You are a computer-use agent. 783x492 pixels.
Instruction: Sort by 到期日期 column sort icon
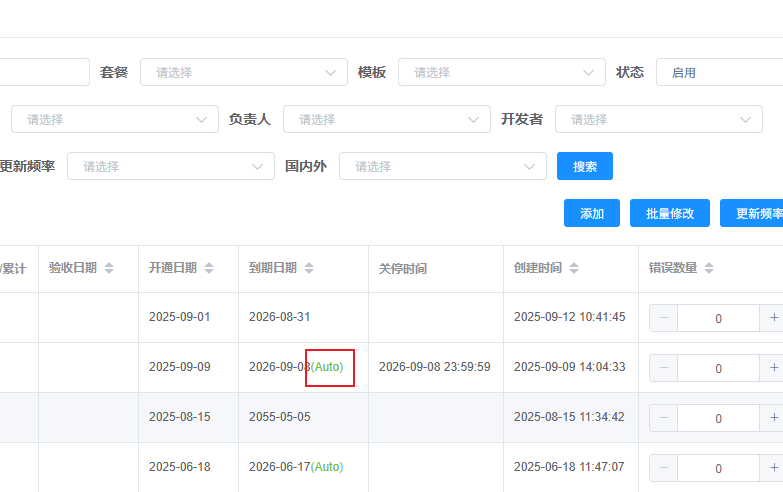point(309,268)
